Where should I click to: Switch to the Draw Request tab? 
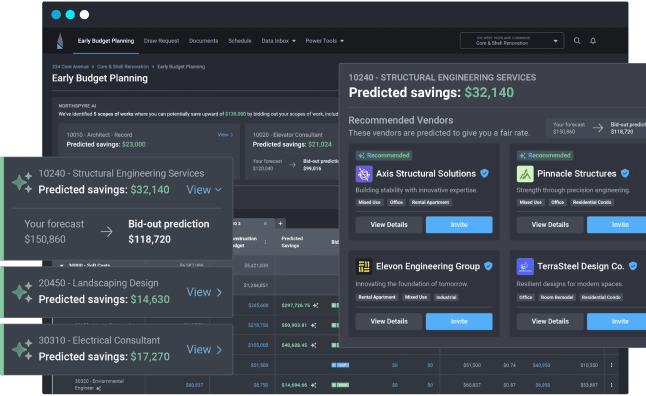[161, 41]
